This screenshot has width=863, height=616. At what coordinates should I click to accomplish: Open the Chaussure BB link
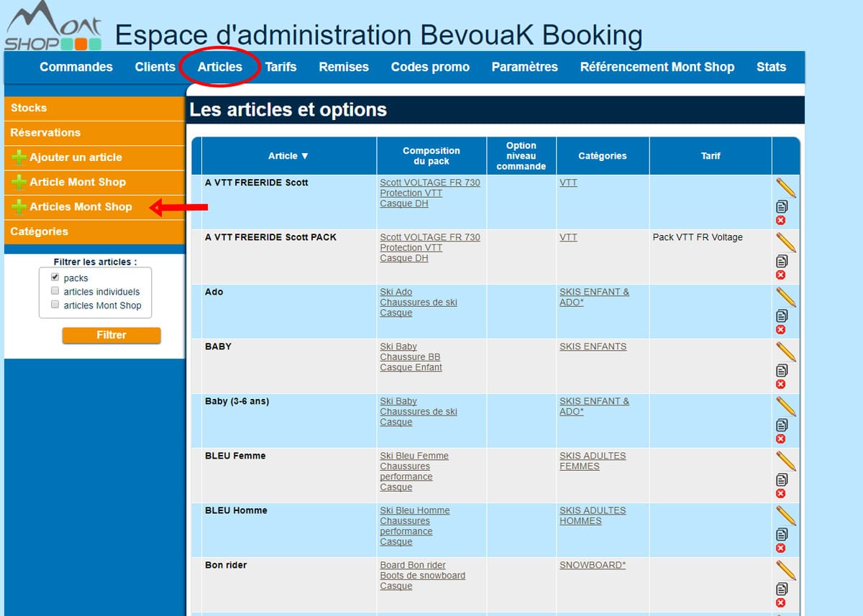coord(410,357)
